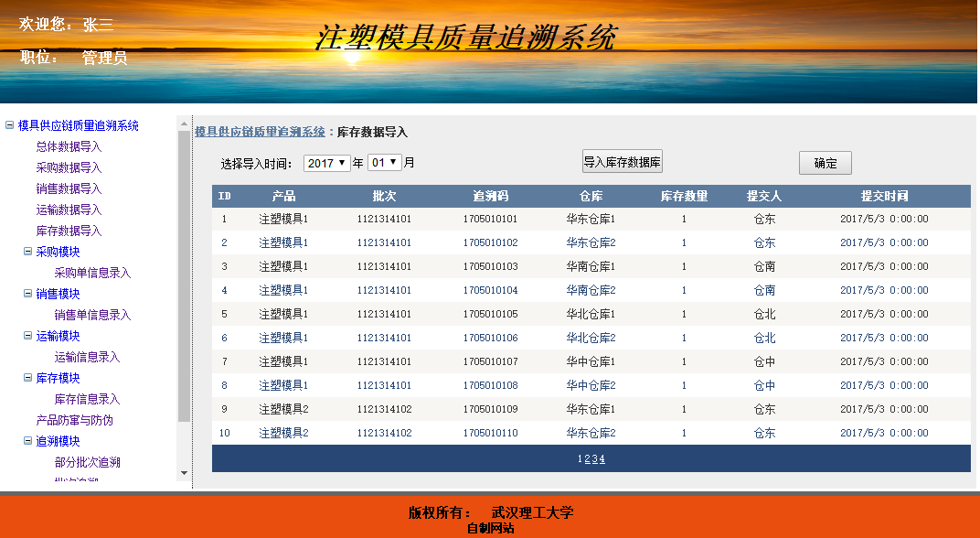The width and height of the screenshot is (980, 538).
Task: Collapse the 采购模块 tree node
Action: [27, 252]
